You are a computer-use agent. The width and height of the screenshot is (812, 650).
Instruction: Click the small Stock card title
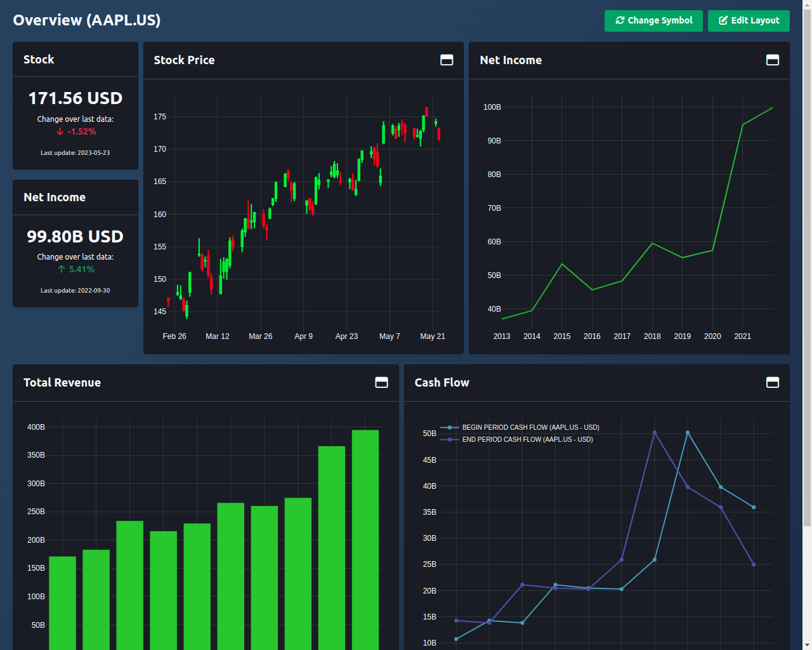click(x=39, y=59)
